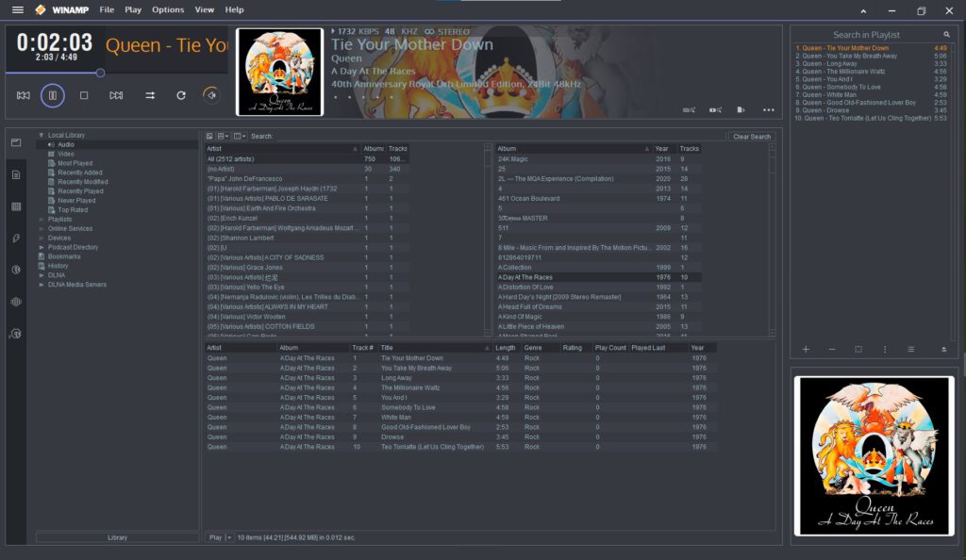Toggle shuffle mode
966x560 pixels.
(x=150, y=95)
